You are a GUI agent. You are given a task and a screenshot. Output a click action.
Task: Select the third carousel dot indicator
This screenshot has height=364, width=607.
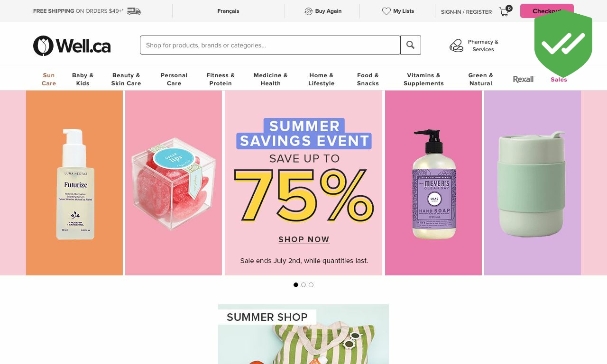tap(311, 285)
